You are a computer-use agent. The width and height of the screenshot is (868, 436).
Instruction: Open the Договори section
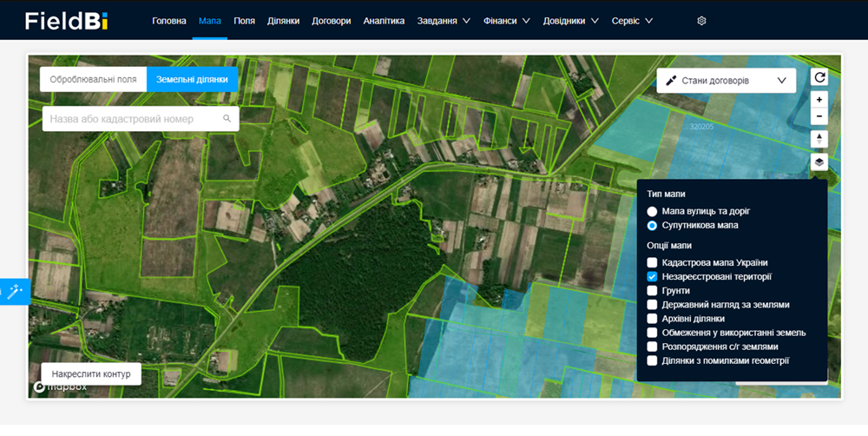pyautogui.click(x=331, y=21)
